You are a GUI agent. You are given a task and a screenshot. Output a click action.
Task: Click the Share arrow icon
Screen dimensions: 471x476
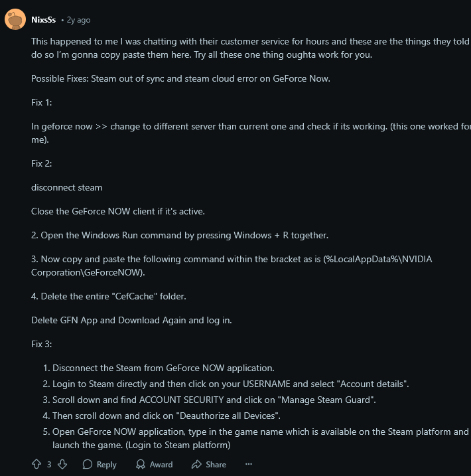coord(196,465)
